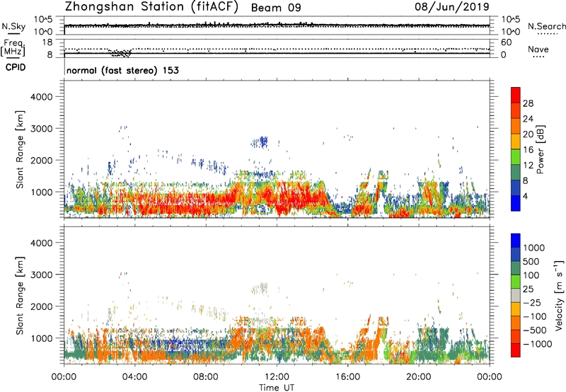Click the blue echo cluster near 2600 km at 11:00 in the power panel
Viewport: 566px width, 392px height.
pyautogui.click(x=260, y=142)
